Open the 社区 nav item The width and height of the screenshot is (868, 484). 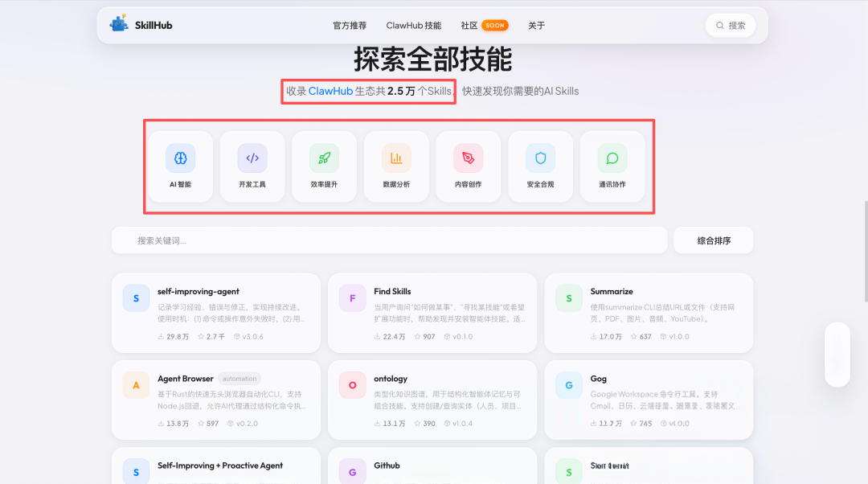(469, 26)
